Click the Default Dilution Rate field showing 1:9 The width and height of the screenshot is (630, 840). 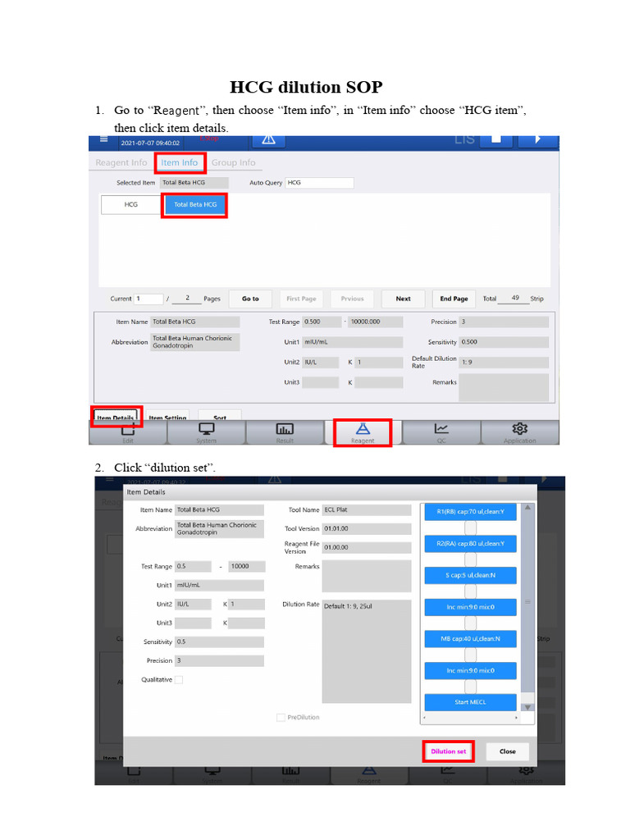tap(504, 363)
